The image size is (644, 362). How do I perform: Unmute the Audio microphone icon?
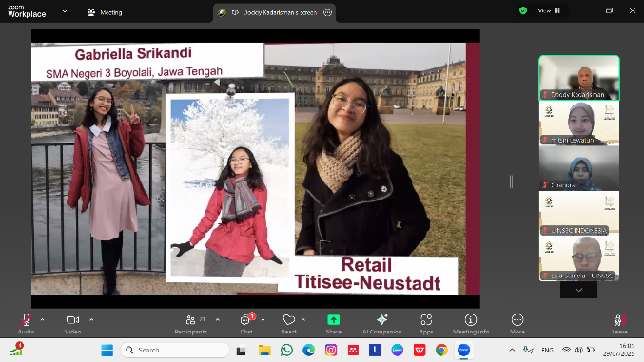(27, 320)
